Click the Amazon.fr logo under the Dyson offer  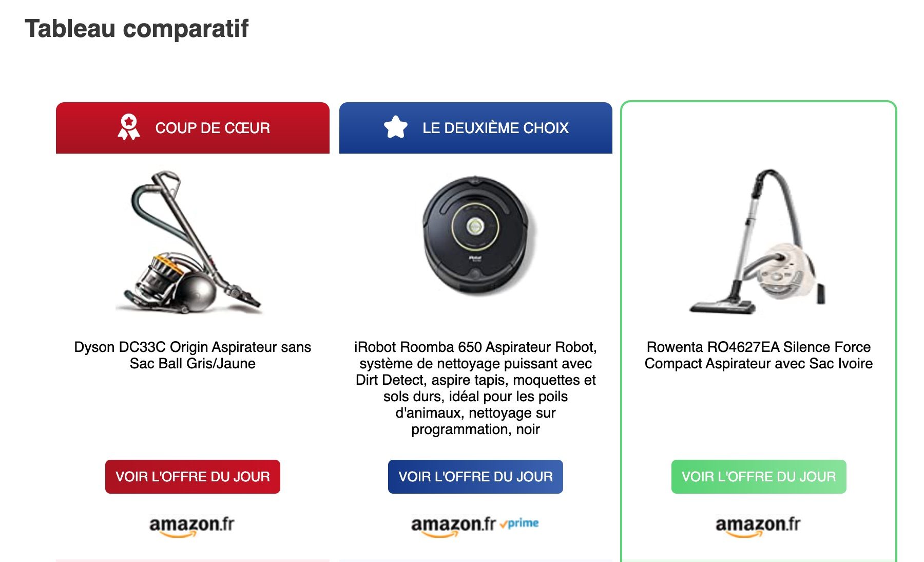coord(191,526)
